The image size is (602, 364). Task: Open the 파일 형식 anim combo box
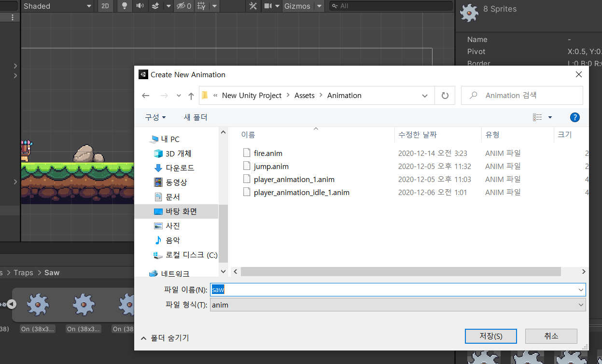point(398,305)
